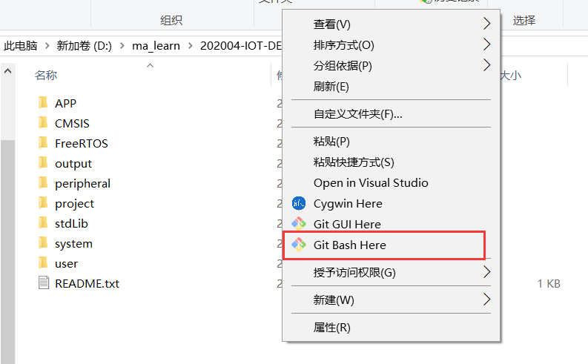Click the system folder icon
The height and width of the screenshot is (364, 588).
tap(43, 243)
